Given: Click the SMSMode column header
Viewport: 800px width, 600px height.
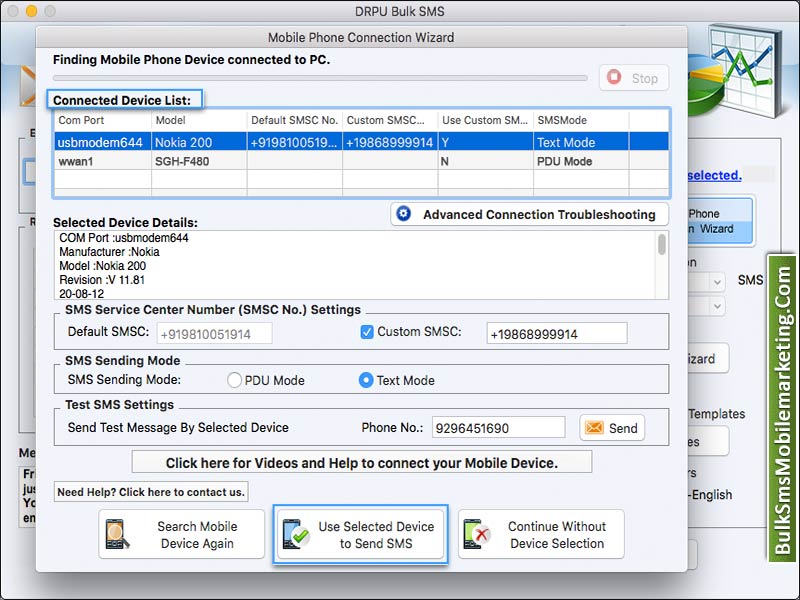Looking at the screenshot, I should coord(580,120).
